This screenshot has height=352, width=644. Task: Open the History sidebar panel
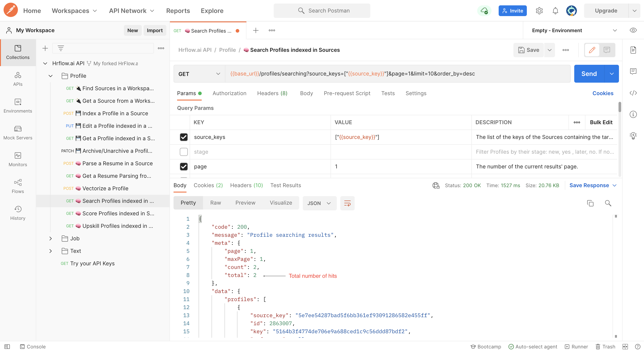[x=18, y=213]
